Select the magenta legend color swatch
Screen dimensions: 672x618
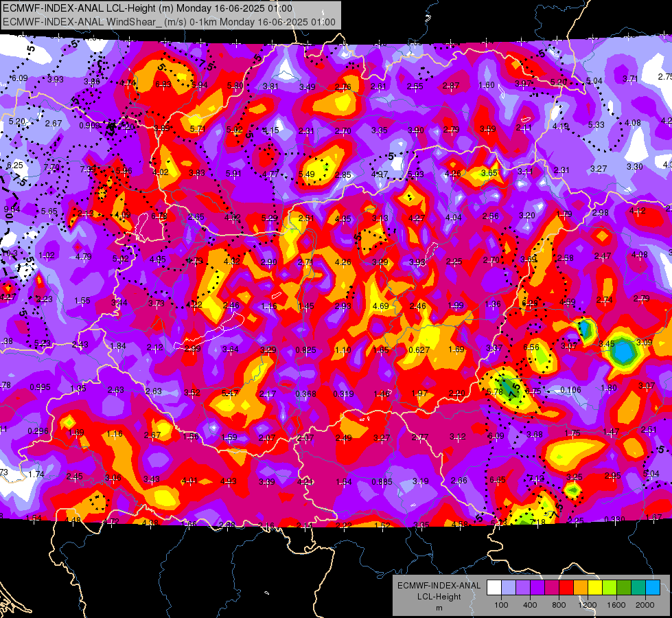[552, 588]
